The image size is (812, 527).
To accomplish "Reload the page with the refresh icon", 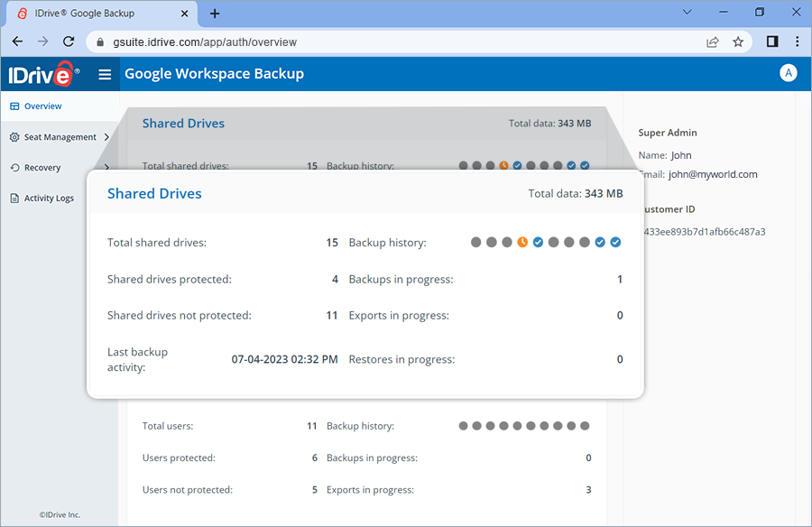I will pyautogui.click(x=69, y=42).
